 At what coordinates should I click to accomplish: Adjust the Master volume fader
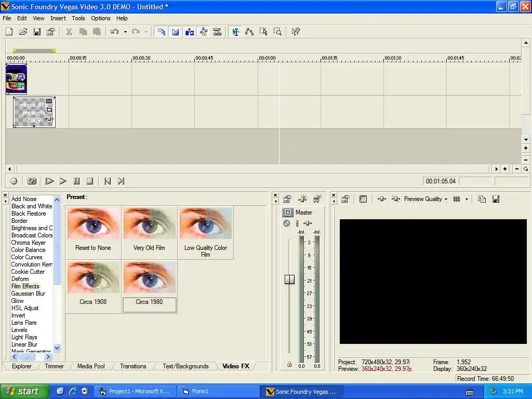coord(289,279)
